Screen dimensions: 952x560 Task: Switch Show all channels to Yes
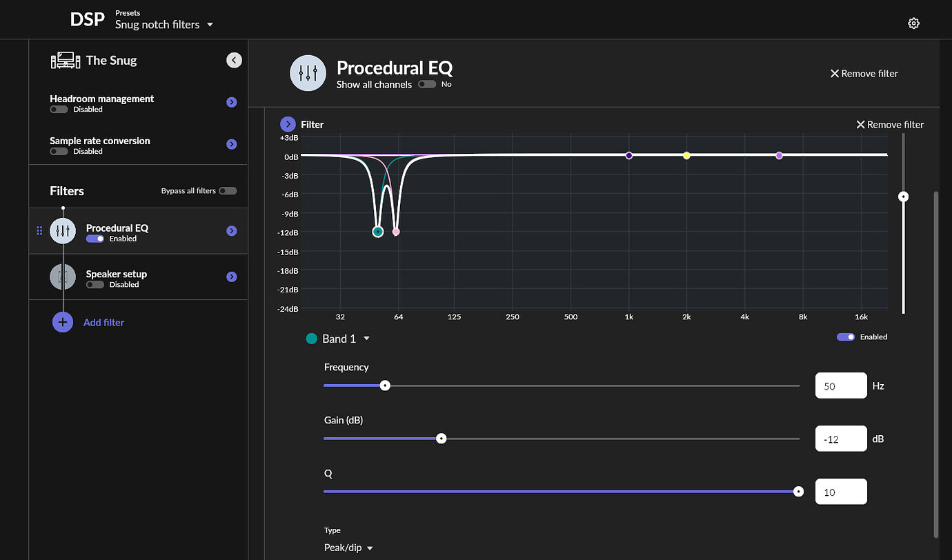point(428,84)
